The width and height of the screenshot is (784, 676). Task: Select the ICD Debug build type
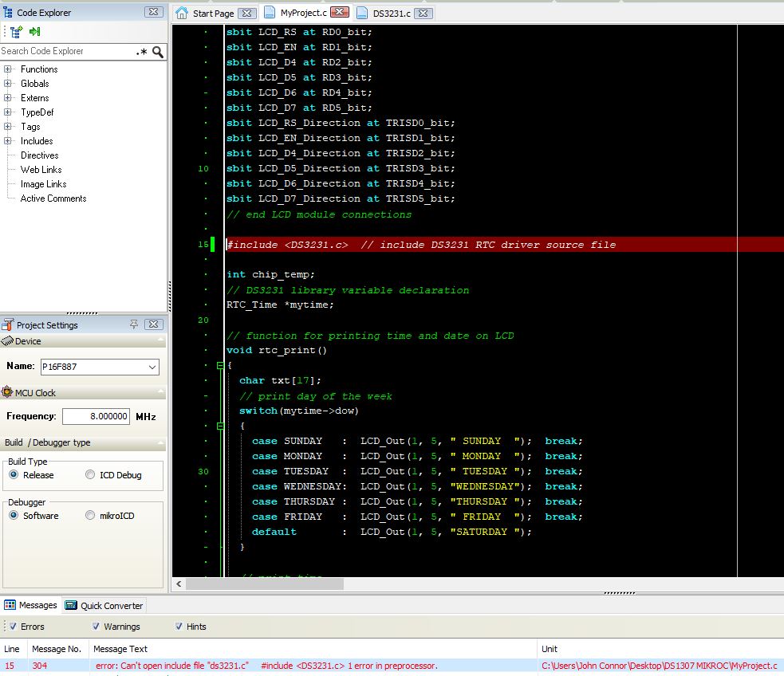pos(90,474)
